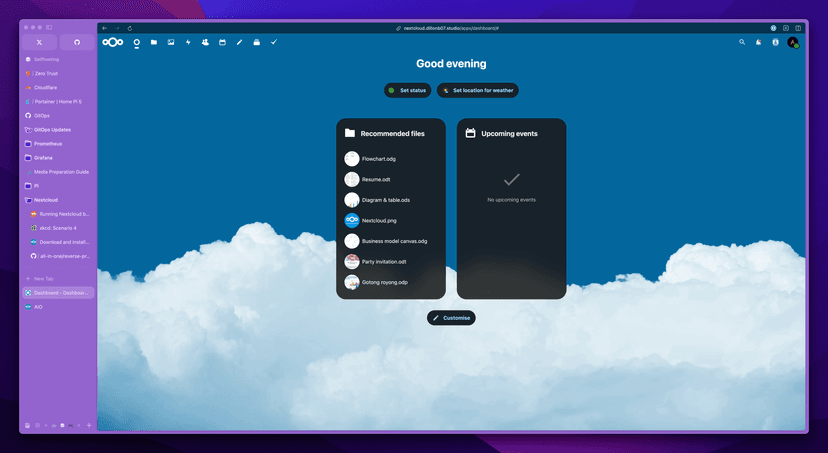This screenshot has width=828, height=453.
Task: Open the Tasks checkmark icon
Action: click(x=273, y=42)
